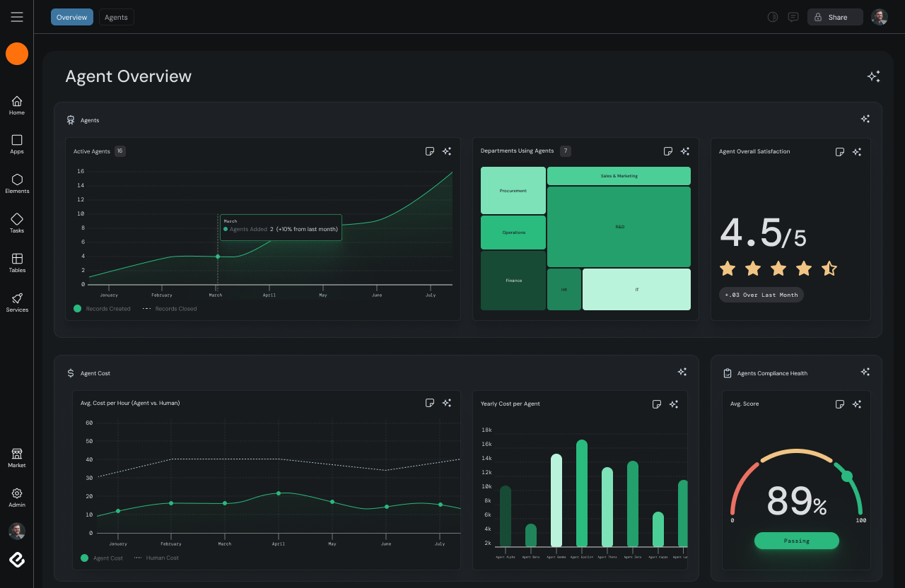Click the Active Agents AI sparkle icon
This screenshot has width=905, height=588.
point(447,151)
